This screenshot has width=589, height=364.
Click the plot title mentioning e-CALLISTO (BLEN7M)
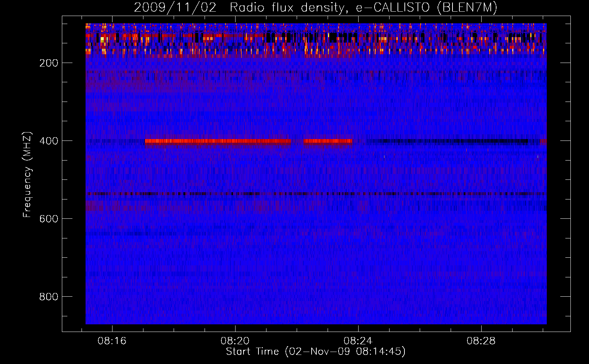pos(315,7)
